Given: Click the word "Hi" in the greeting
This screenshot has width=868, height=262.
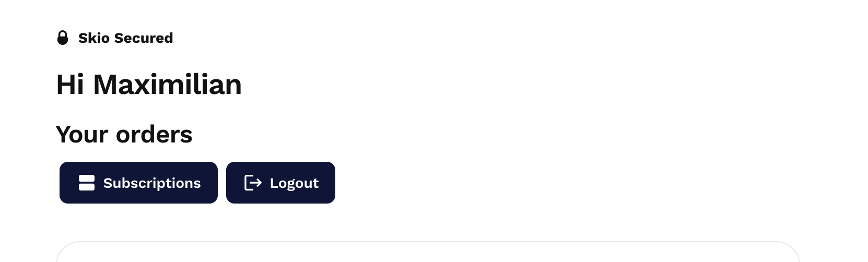Looking at the screenshot, I should click(x=70, y=85).
